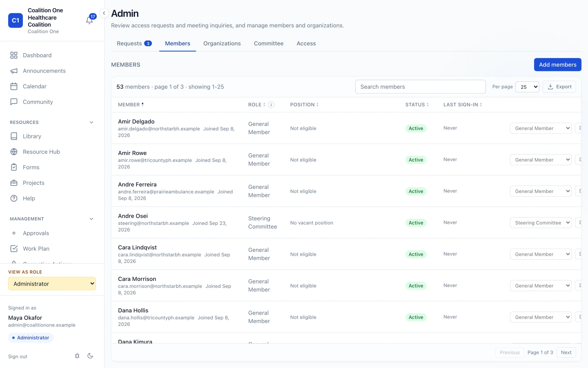Sort by Last Sign-in column arrows
Image resolution: width=588 pixels, height=368 pixels.
coord(481,105)
